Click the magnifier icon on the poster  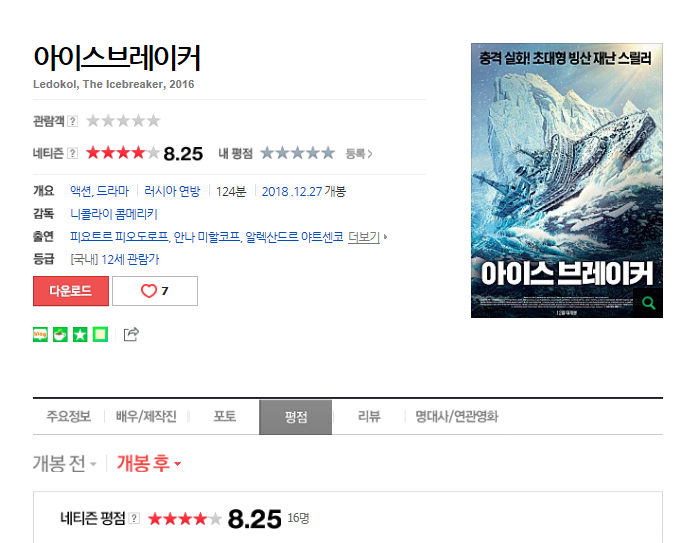[x=648, y=303]
